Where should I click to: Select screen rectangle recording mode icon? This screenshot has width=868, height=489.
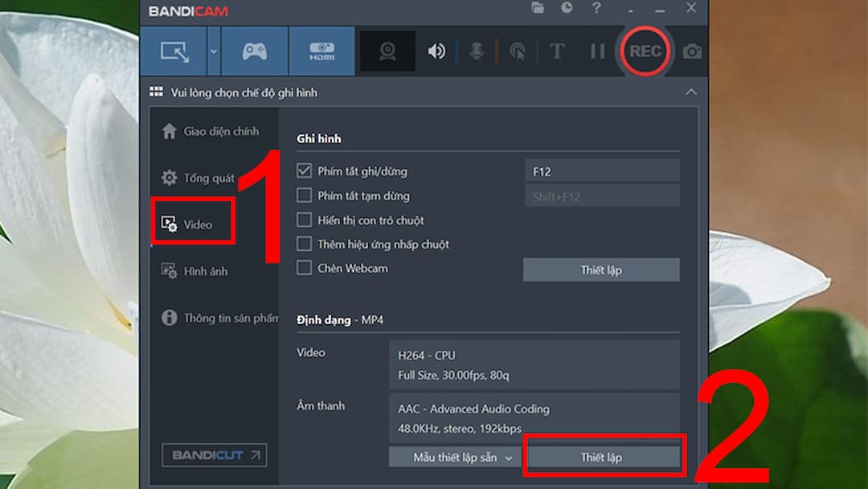tap(174, 51)
